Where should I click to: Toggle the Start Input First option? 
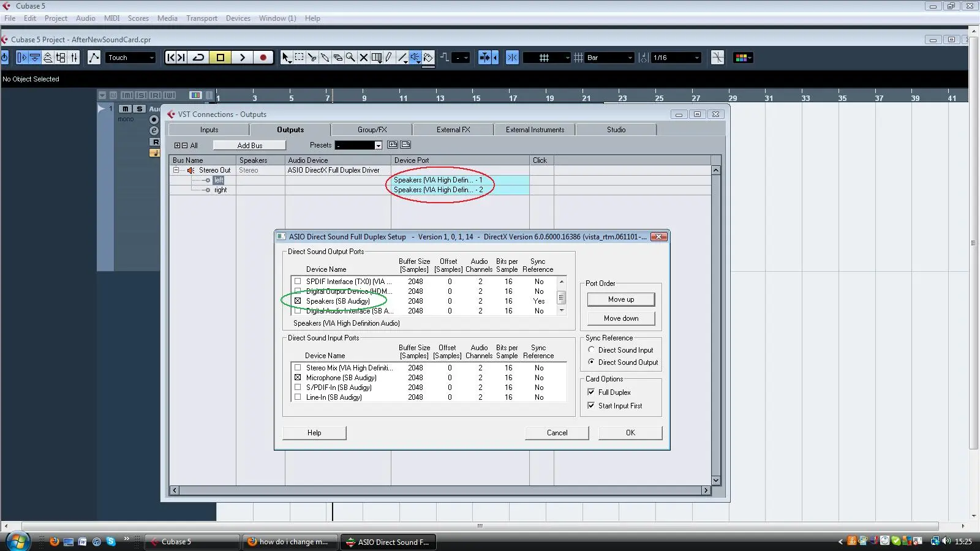click(x=591, y=406)
